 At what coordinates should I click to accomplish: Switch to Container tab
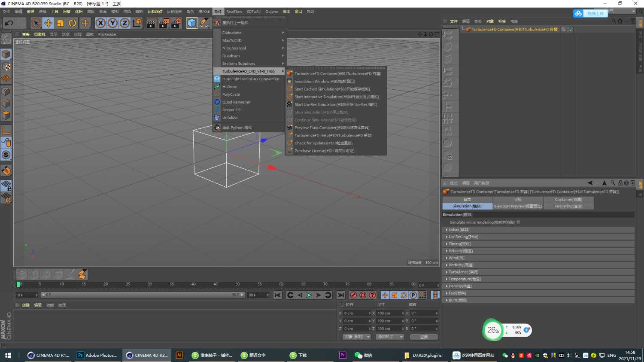point(568,199)
